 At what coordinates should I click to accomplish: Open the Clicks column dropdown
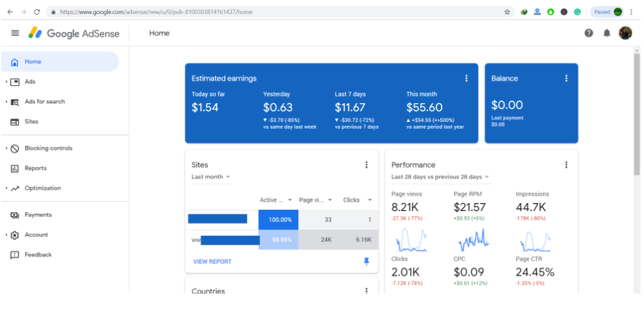point(370,200)
